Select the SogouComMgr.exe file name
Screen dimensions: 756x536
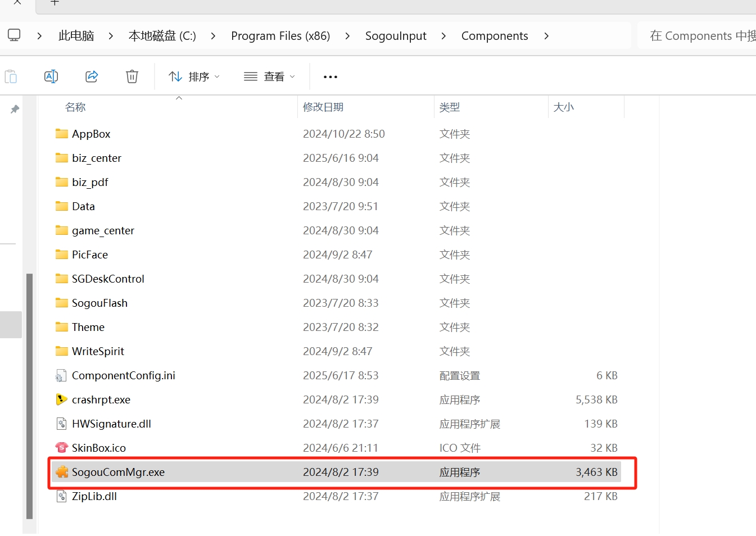coord(119,472)
